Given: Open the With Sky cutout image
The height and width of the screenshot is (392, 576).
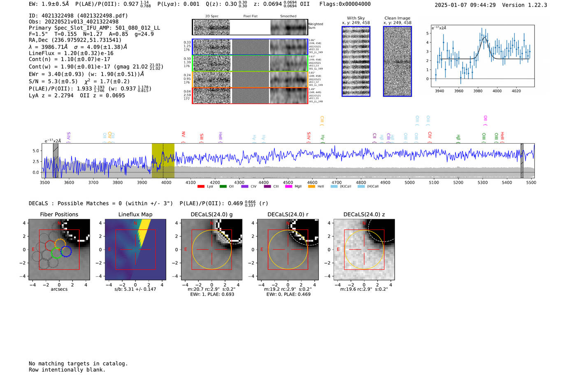Looking at the screenshot, I should click(x=356, y=61).
